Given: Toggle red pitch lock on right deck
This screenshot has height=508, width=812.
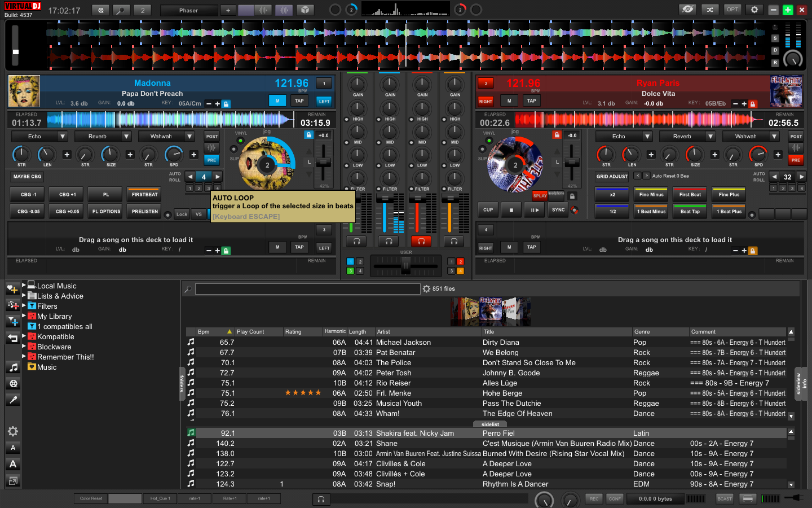Looking at the screenshot, I should (557, 135).
